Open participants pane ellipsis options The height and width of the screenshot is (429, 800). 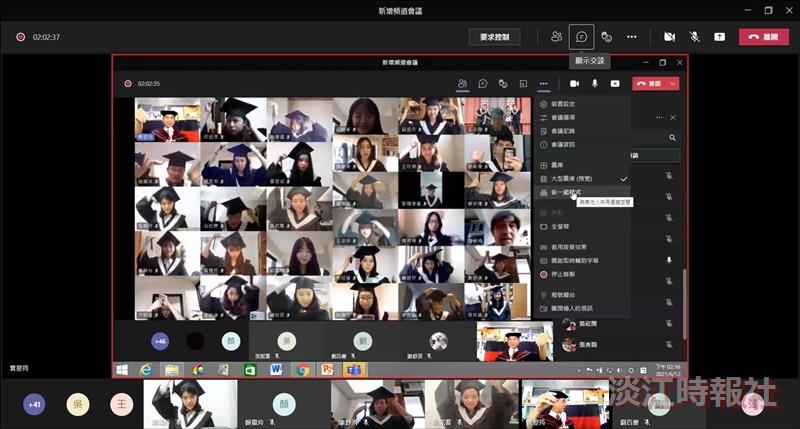tap(659, 117)
